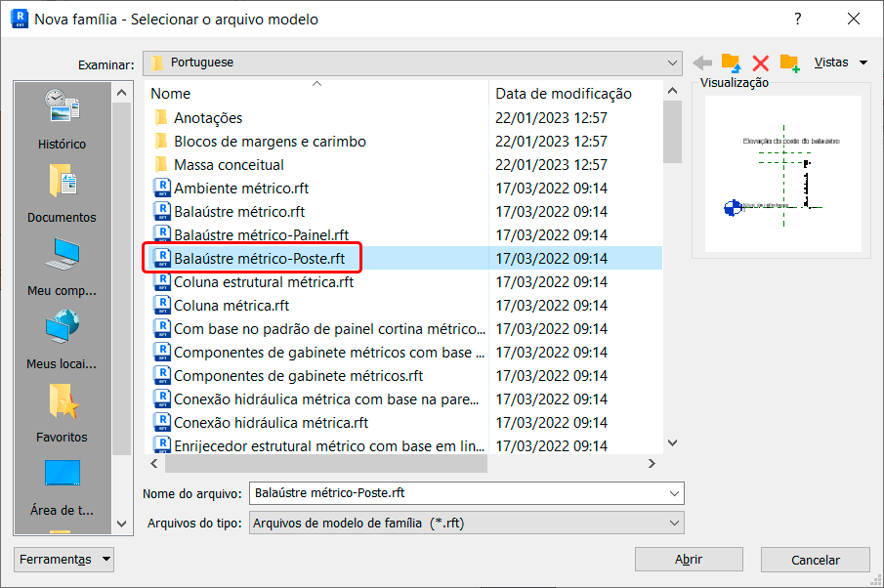This screenshot has width=884, height=588.
Task: Open the Anotações folder
Action: 208,118
